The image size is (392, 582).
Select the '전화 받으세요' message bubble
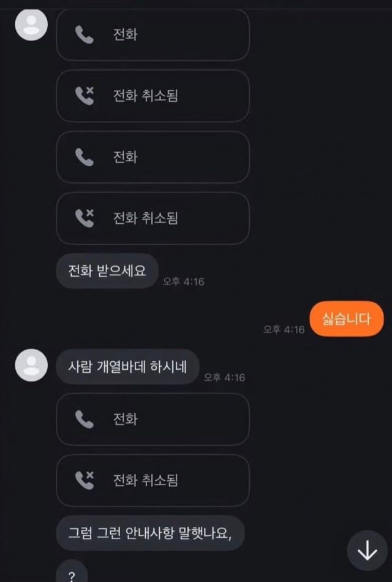(x=107, y=271)
